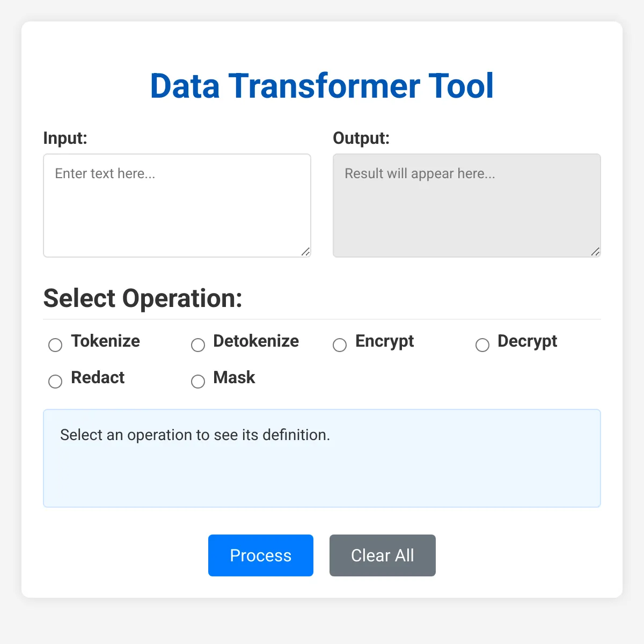The width and height of the screenshot is (644, 644).
Task: Enable the Encrypt radio option
Action: (340, 345)
